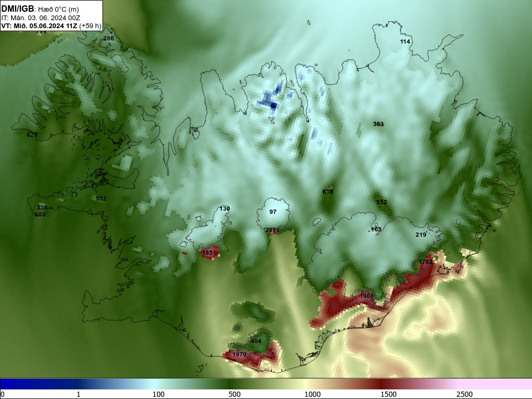Screen dimensions: 532x399
Task: Click the 1000 label on color scale
Action: (312, 394)
